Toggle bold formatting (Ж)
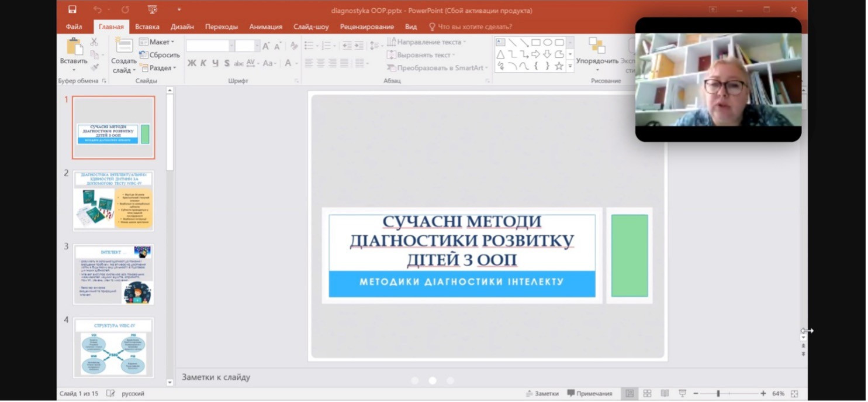This screenshot has height=402, width=868. tap(192, 63)
